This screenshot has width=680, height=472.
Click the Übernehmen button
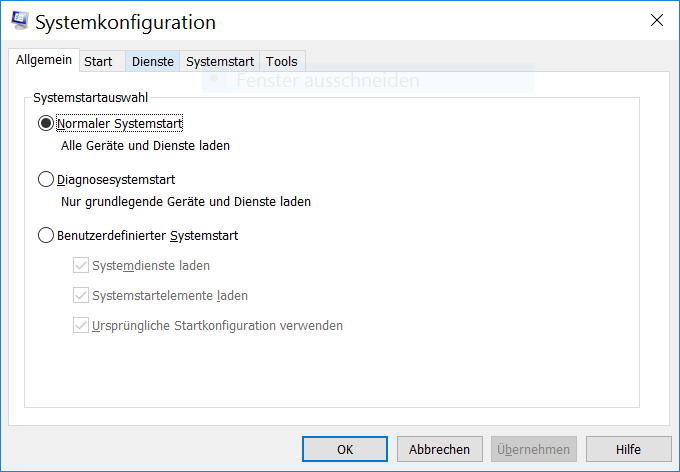pos(534,449)
